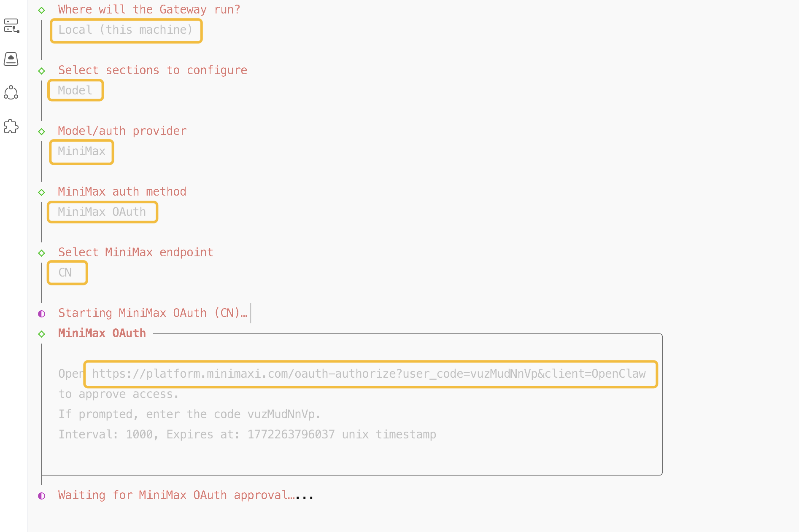Select the Local (this machine) option
799x532 pixels.
[126, 30]
